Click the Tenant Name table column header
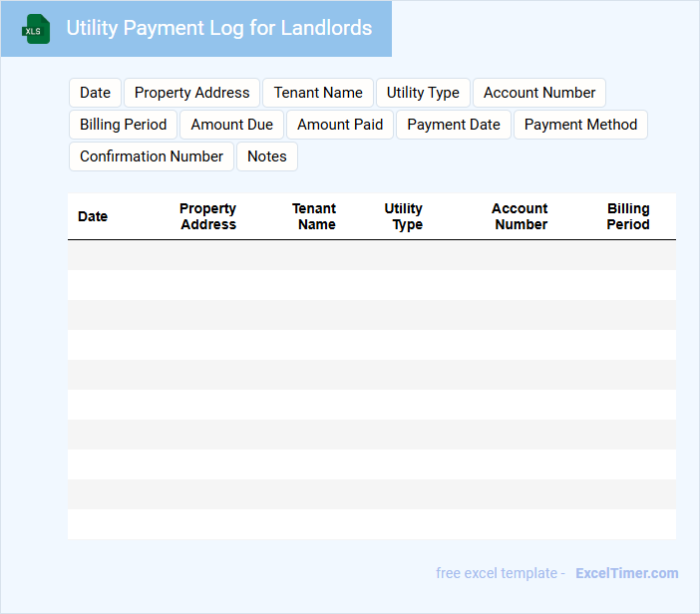This screenshot has height=614, width=700. [x=315, y=216]
